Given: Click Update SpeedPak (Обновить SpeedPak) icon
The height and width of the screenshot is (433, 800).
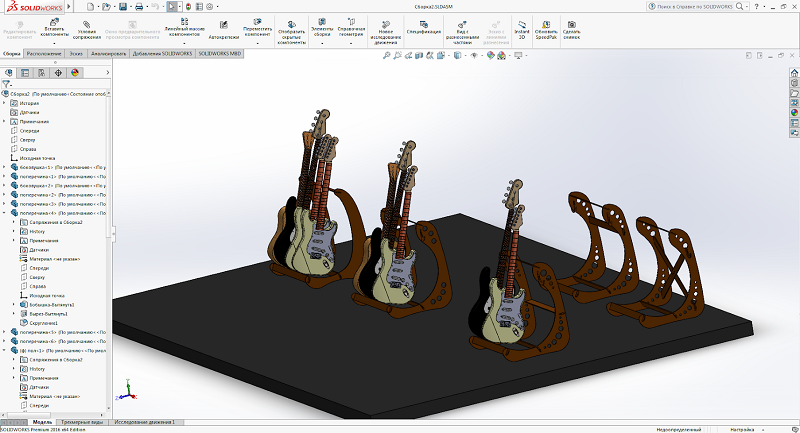Looking at the screenshot, I should coord(546,27).
